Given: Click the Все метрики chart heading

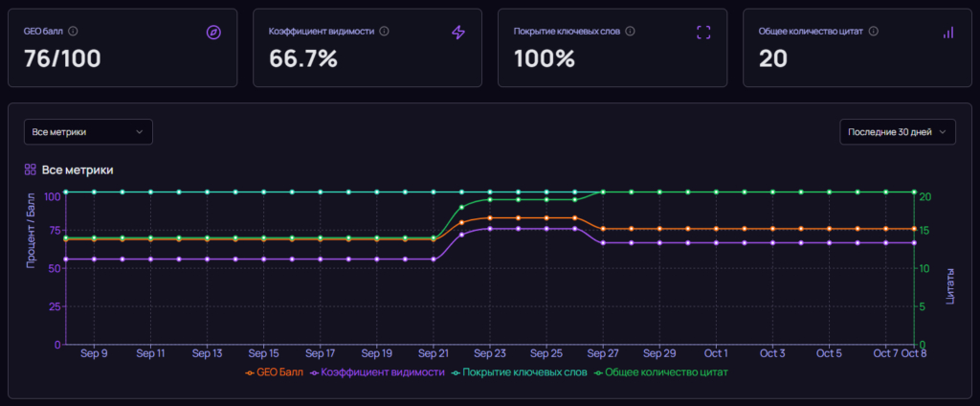Looking at the screenshot, I should click(78, 169).
